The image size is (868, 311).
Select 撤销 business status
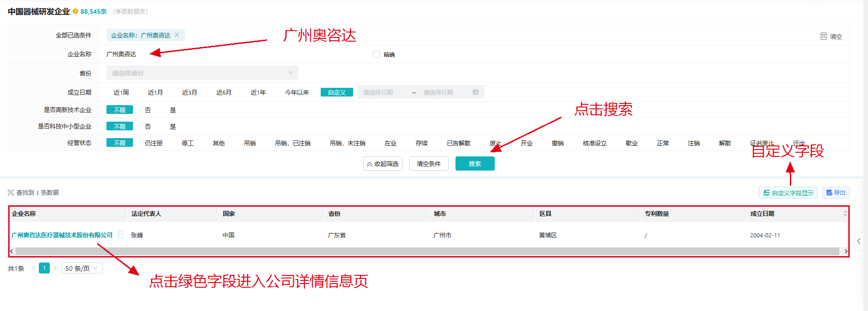click(558, 143)
